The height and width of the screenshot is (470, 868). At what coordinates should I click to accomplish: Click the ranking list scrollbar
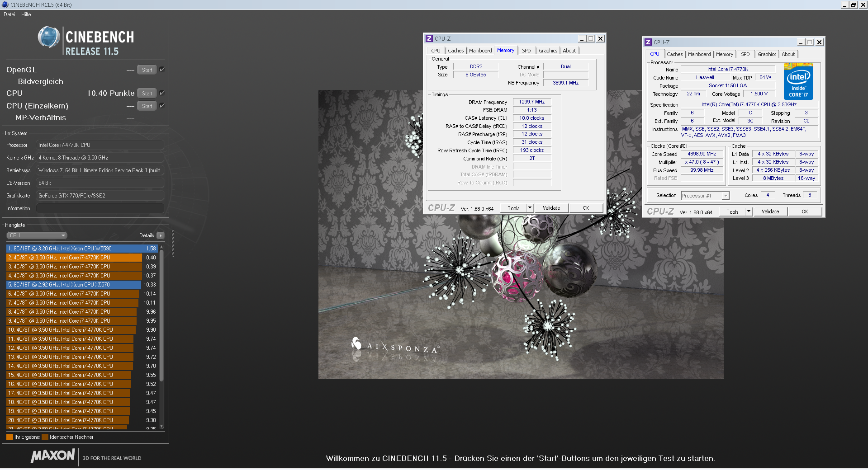[162, 316]
